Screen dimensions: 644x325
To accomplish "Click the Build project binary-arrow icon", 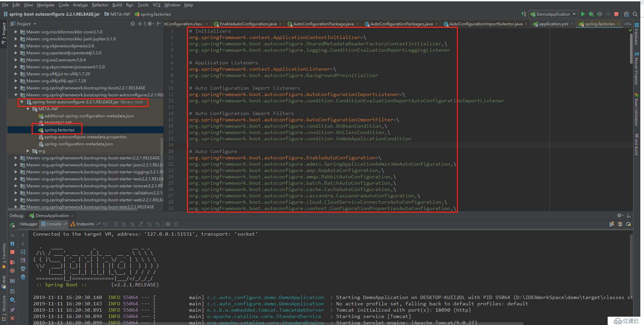I will [x=524, y=14].
